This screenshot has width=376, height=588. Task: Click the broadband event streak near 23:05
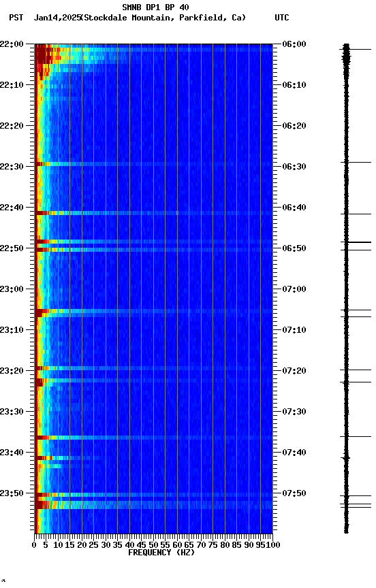point(153,311)
